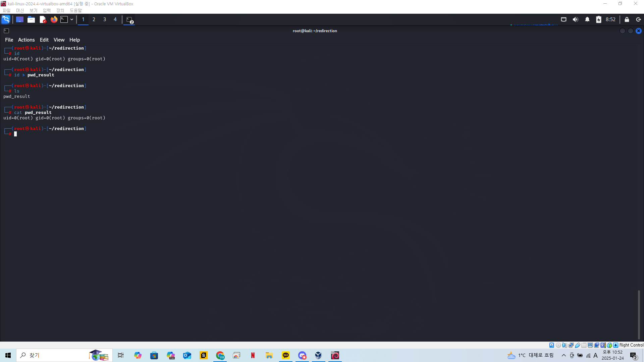This screenshot has width=644, height=362.
Task: Click the terminal vertical scrollbar
Action: [639, 314]
